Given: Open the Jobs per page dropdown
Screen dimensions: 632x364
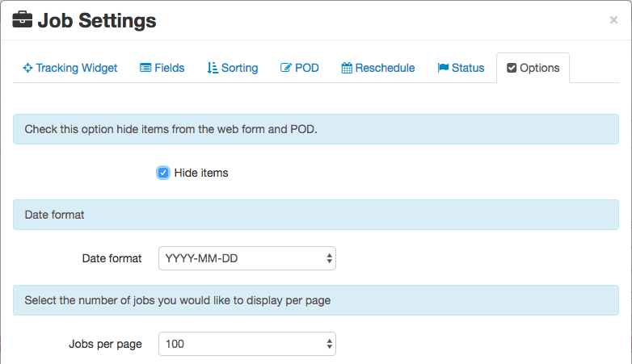Looking at the screenshot, I should coord(247,344).
